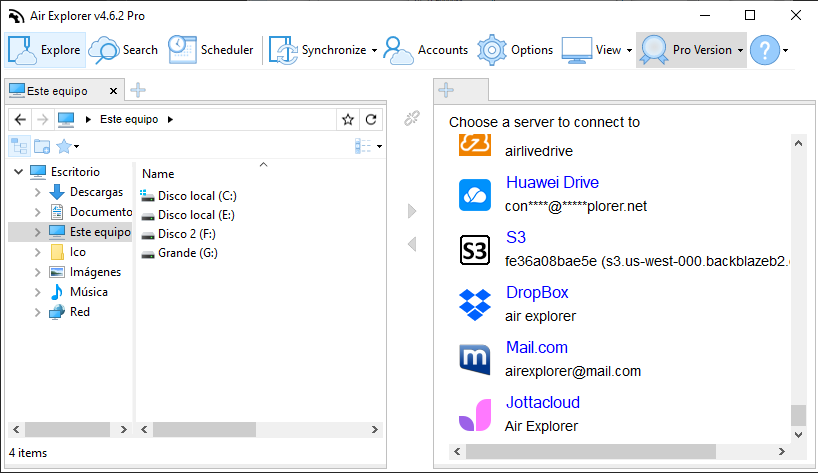This screenshot has height=473, width=818.
Task: Click server list vertical scrollbar thumb
Action: [x=798, y=416]
